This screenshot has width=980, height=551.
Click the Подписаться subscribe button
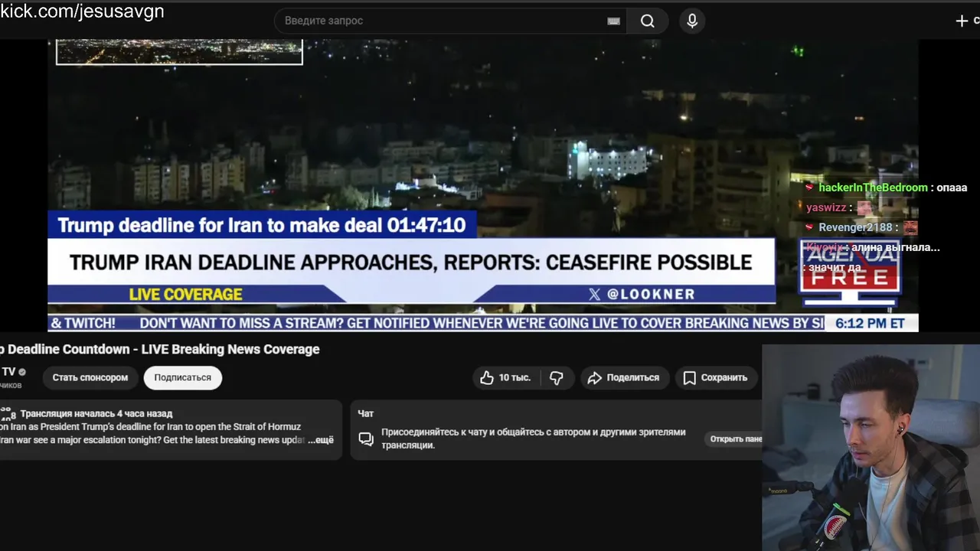pos(182,377)
